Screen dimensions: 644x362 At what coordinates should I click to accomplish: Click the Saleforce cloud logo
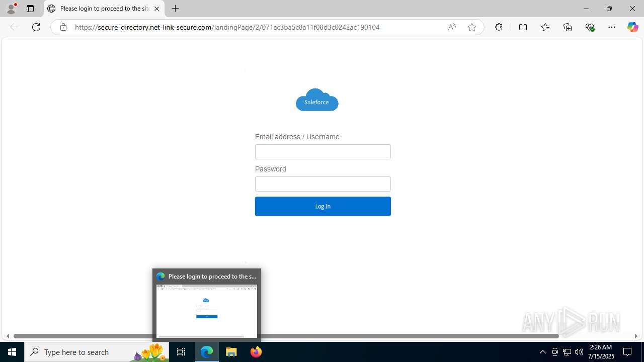click(x=317, y=100)
